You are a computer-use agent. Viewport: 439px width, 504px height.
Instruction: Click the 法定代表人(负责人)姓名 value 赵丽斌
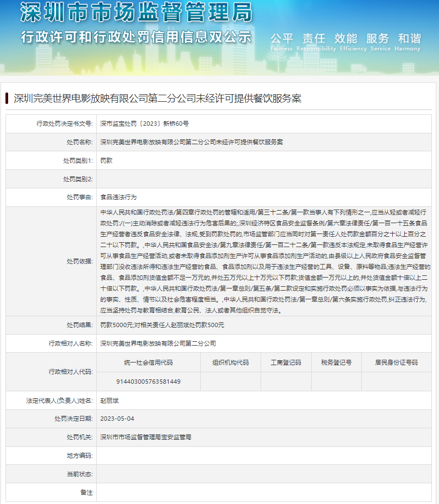[109, 401]
